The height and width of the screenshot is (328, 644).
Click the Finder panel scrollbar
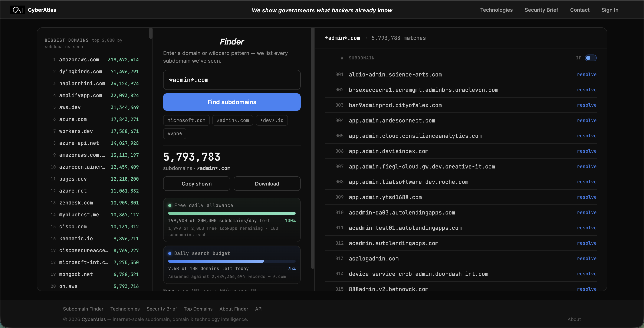pos(312,148)
